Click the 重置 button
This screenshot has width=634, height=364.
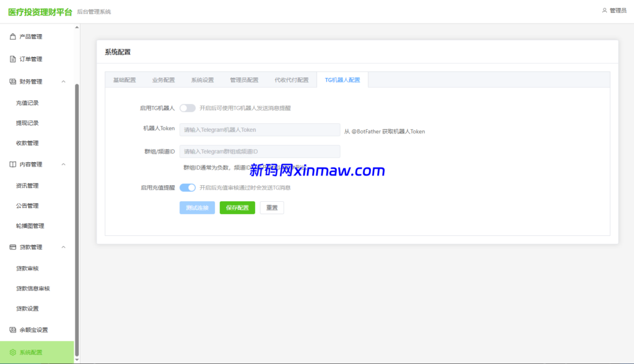coord(272,208)
